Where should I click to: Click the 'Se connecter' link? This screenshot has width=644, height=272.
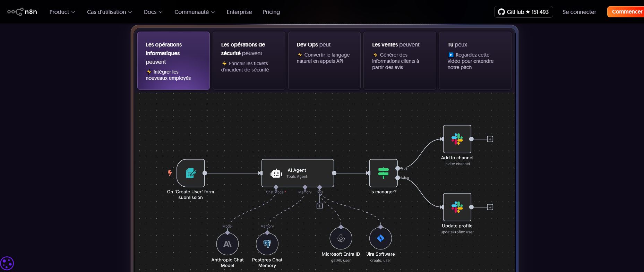(579, 12)
